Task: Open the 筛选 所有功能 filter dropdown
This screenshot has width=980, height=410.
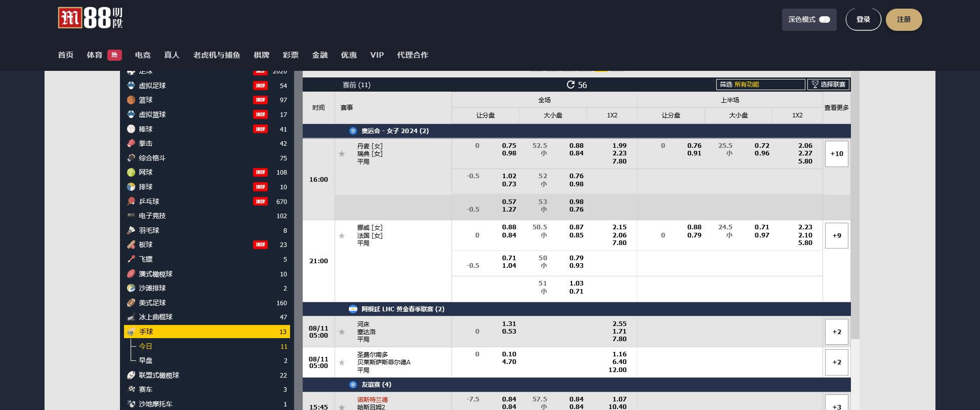Action: coord(760,85)
